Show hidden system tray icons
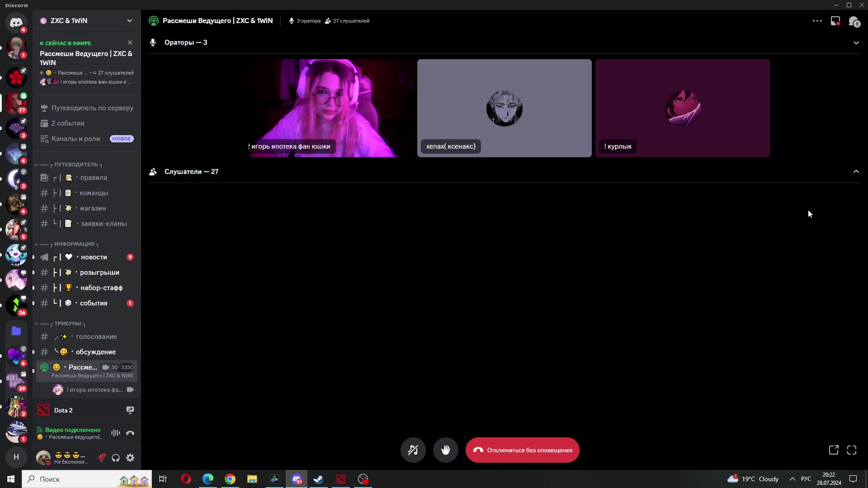Screen dimensions: 868x488 (792, 479)
